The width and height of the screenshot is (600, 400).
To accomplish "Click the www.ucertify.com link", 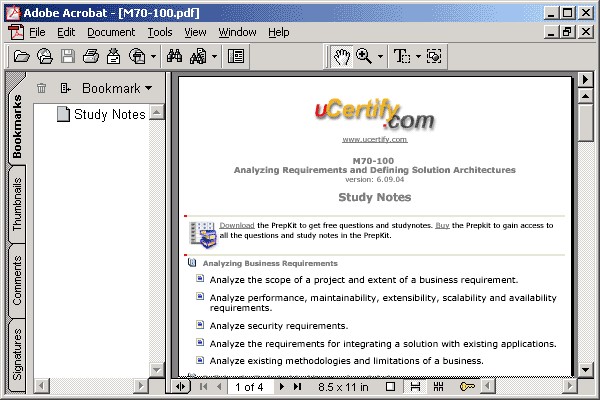I will 374,140.
